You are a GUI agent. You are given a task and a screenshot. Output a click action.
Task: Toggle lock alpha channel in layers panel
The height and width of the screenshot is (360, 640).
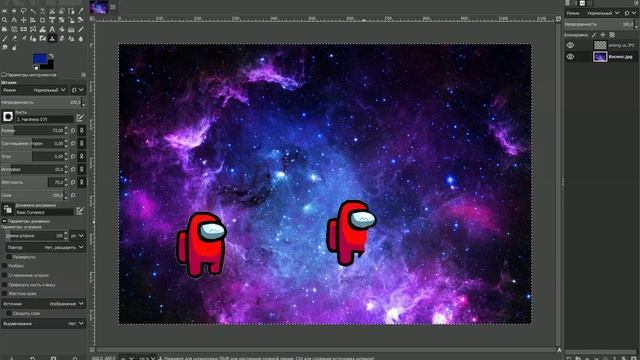click(612, 35)
